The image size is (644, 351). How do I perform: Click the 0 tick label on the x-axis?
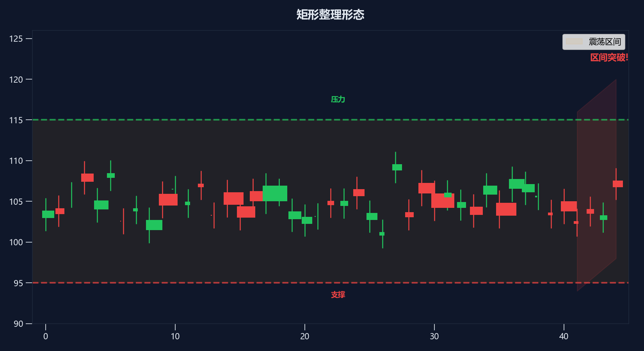46,336
